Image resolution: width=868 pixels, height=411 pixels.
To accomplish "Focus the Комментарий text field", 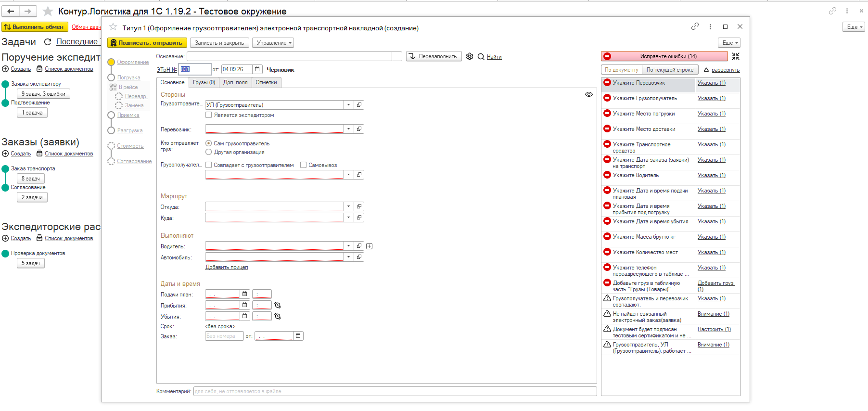I will point(395,391).
